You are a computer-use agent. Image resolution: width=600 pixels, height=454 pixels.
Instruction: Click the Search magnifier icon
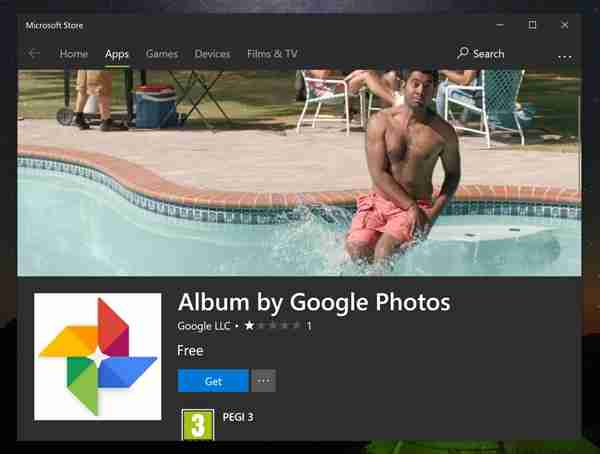click(463, 53)
